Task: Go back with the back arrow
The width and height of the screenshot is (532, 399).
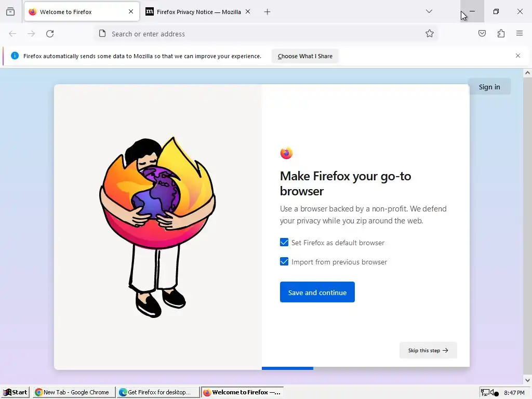Action: (x=12, y=34)
